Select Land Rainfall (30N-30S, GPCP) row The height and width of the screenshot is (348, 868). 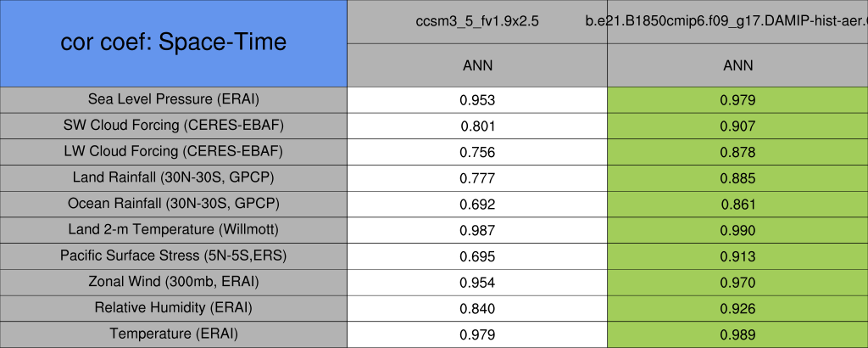click(x=174, y=178)
